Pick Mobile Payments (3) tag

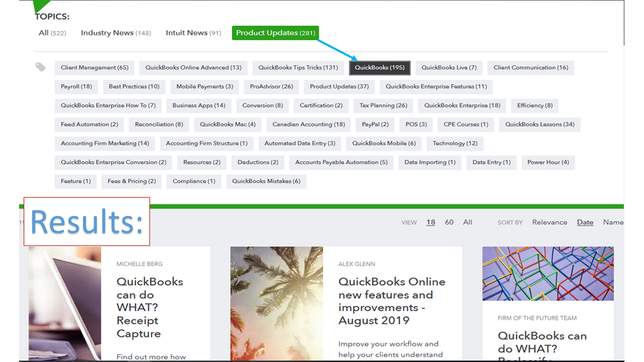pyautogui.click(x=204, y=86)
